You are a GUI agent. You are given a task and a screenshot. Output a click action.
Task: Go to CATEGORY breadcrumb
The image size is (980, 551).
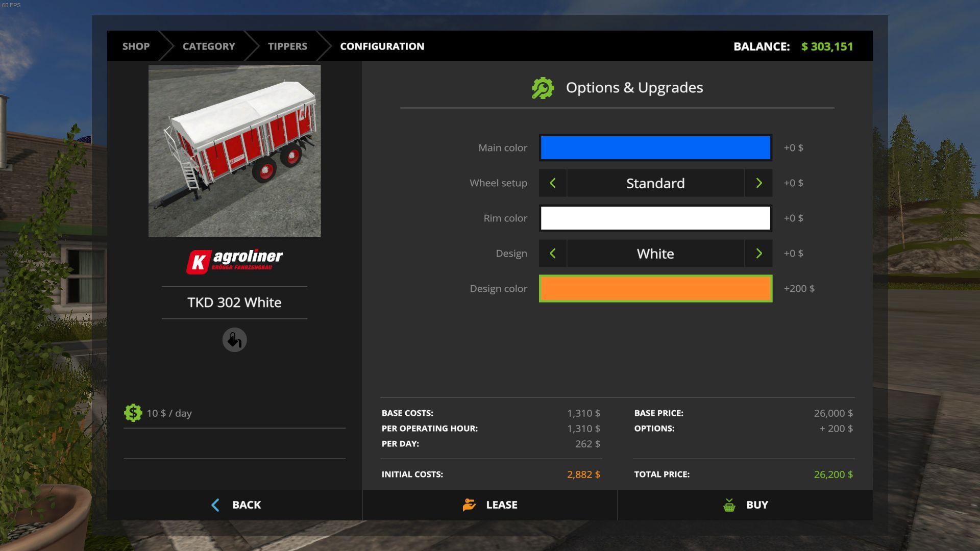point(209,46)
